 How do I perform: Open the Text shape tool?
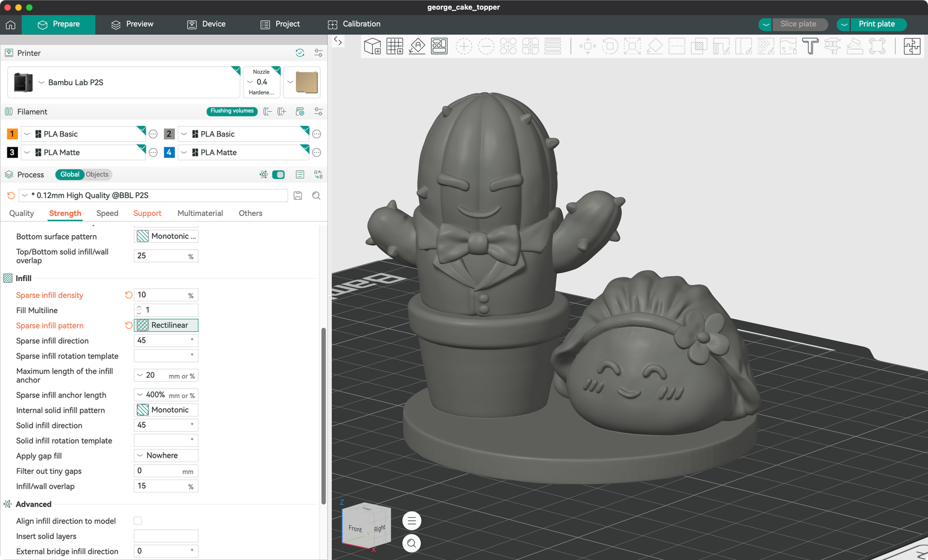[x=810, y=46]
